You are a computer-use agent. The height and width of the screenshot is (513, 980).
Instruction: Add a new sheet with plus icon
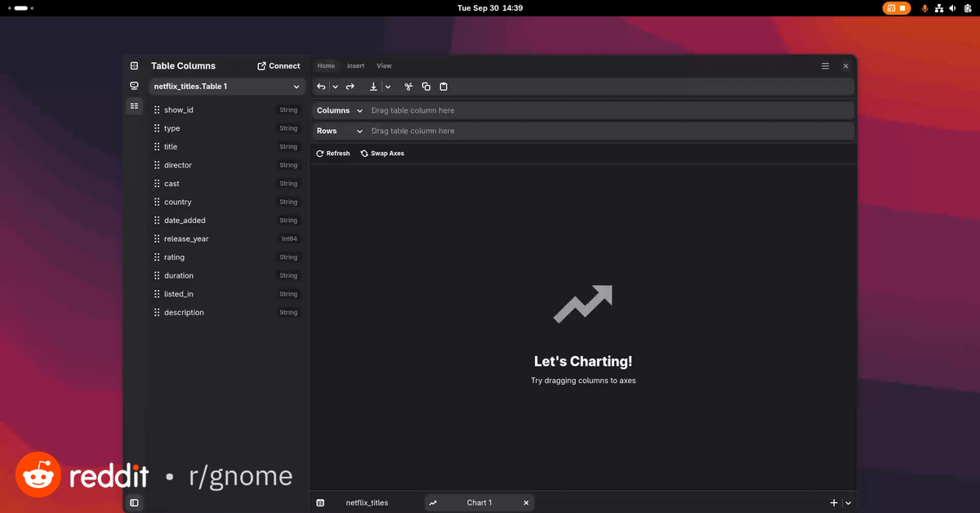tap(834, 503)
